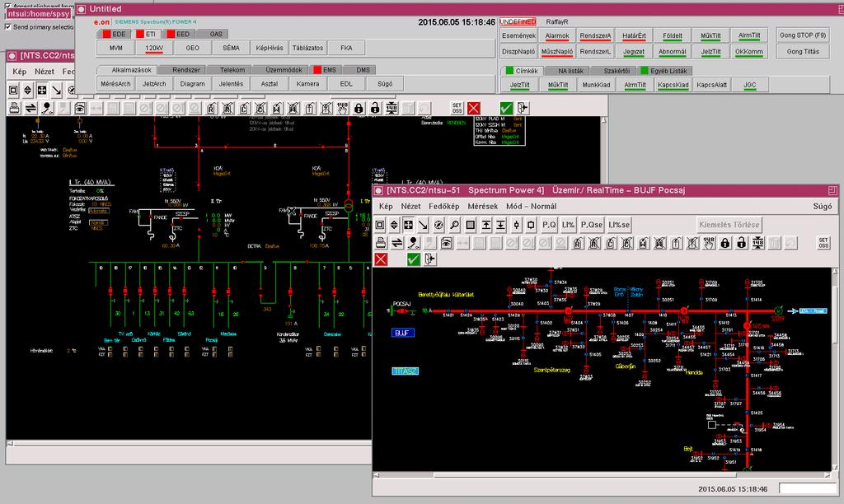The height and width of the screenshot is (504, 844).
Task: Toggle I,I% display in BUJF Pocsaj toolbar
Action: click(568, 225)
